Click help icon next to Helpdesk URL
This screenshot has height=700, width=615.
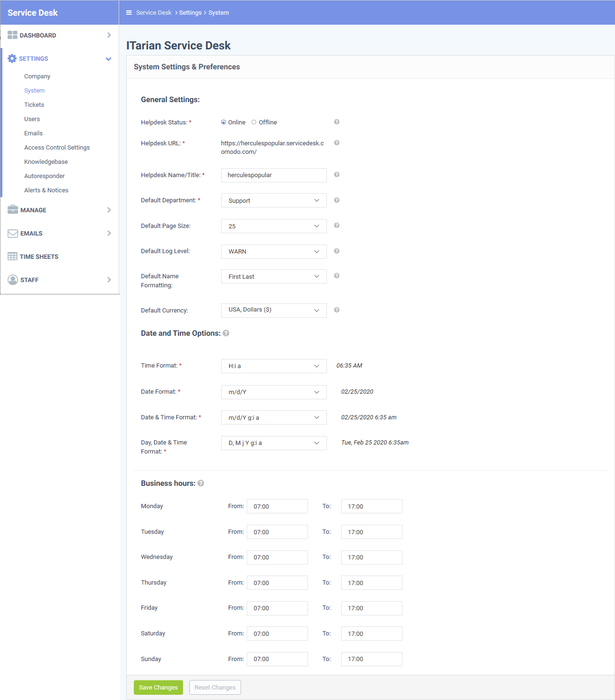tap(336, 143)
